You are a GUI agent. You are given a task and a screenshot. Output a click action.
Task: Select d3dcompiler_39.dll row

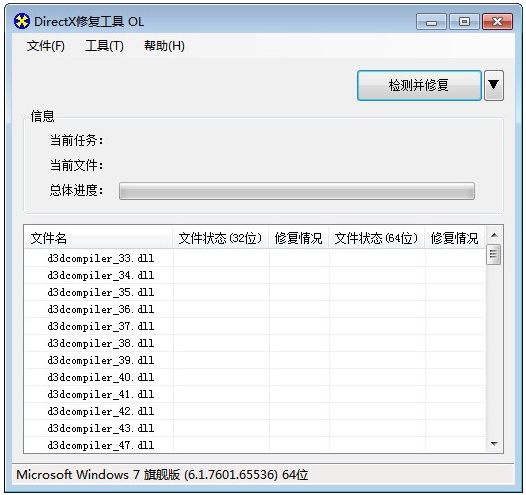click(255, 360)
